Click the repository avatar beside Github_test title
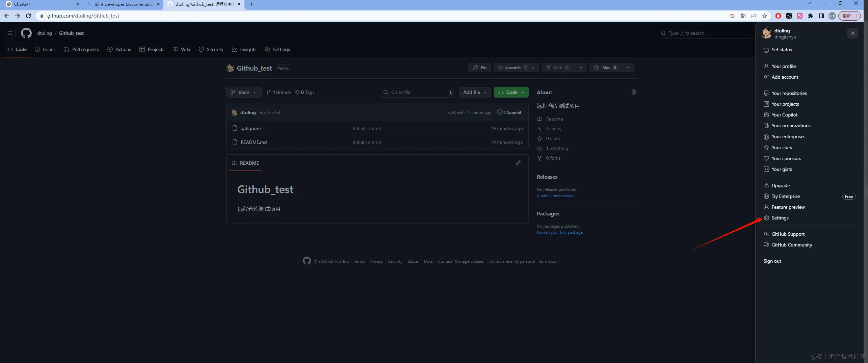868x363 pixels. [230, 68]
